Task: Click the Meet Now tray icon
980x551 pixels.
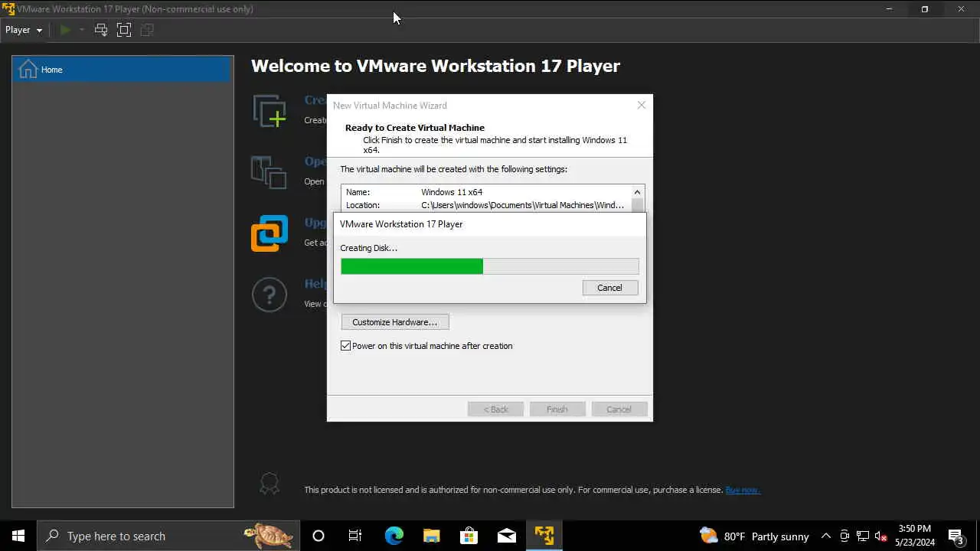Action: [x=844, y=536]
